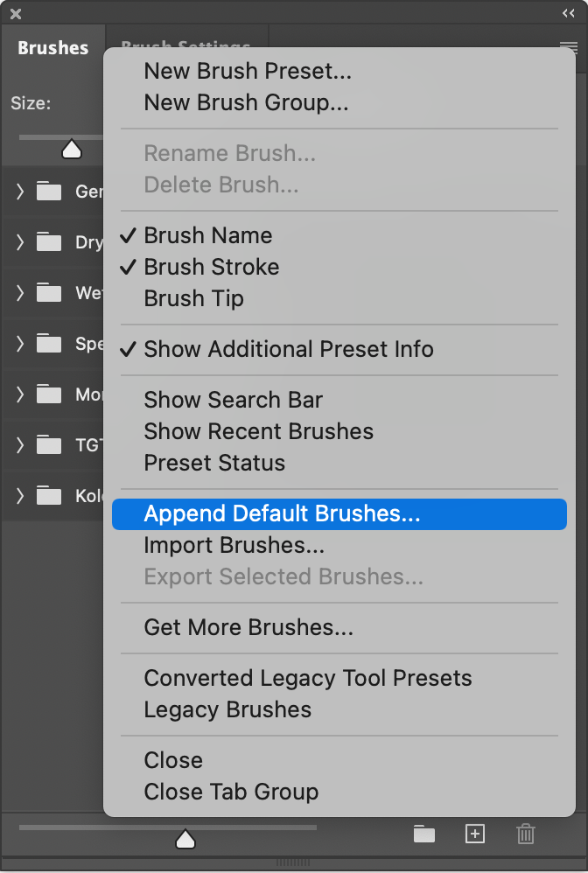Expand the General brushes folder chevron

[20, 192]
